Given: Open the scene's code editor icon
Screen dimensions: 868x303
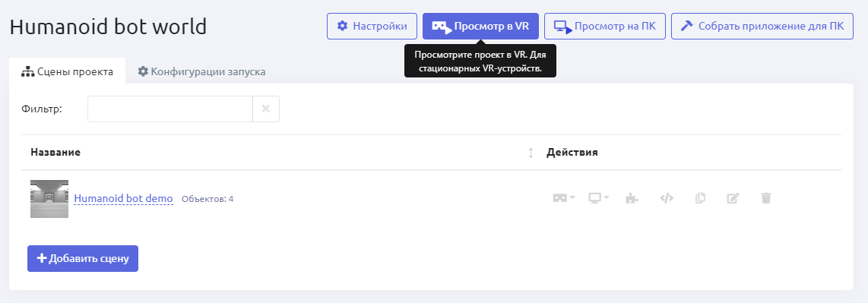Looking at the screenshot, I should coord(667,198).
